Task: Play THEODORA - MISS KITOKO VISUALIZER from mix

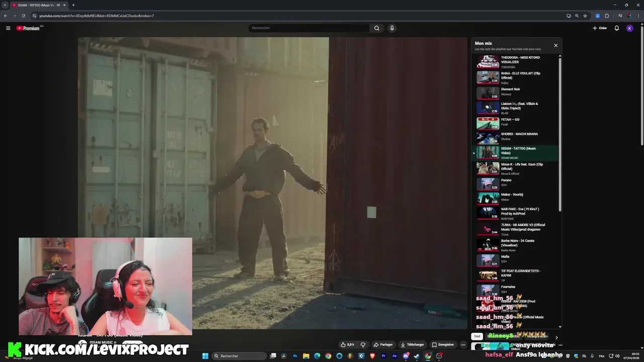Action: point(516,62)
